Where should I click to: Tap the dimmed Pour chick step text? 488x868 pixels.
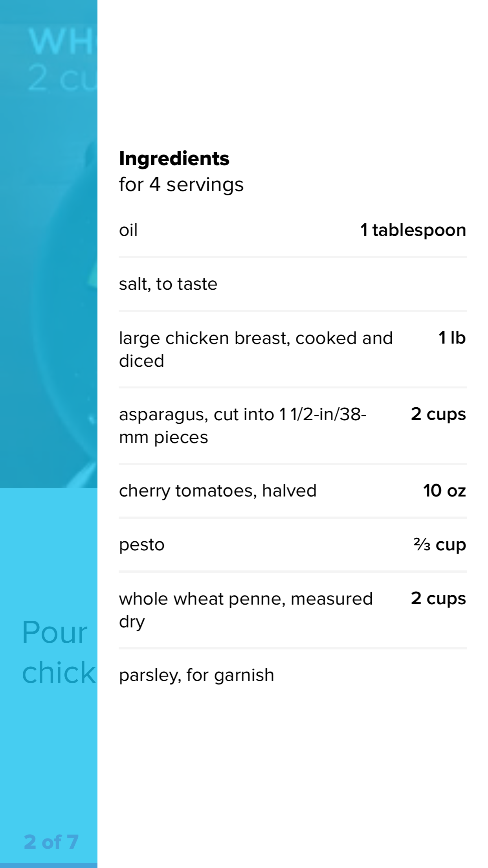(x=59, y=653)
